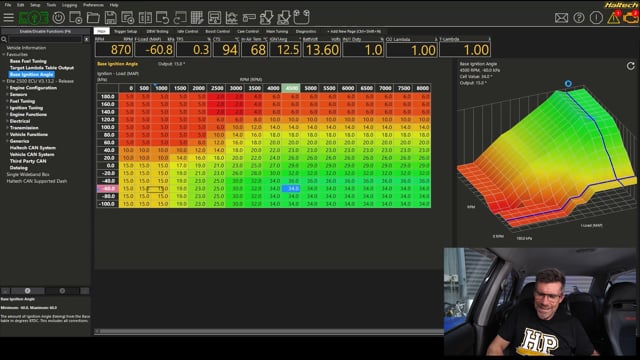Click the layout page setup icon
This screenshot has width=640, height=360.
(214, 18)
